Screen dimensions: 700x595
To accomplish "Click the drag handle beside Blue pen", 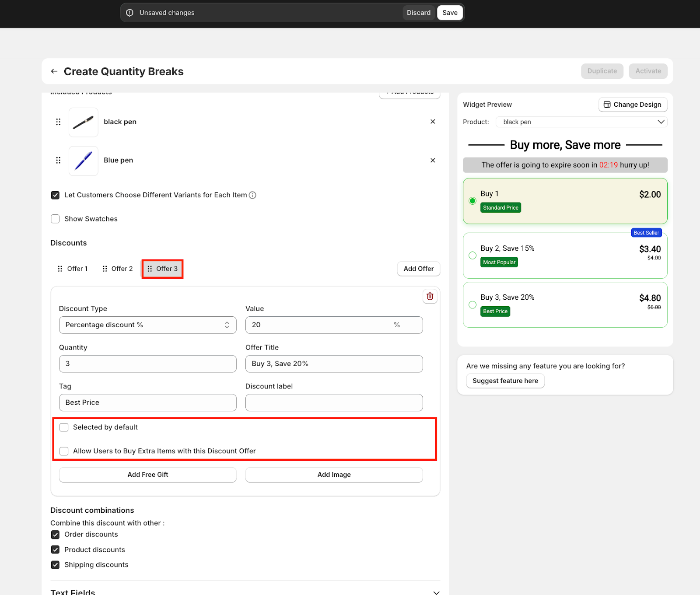I will point(58,160).
